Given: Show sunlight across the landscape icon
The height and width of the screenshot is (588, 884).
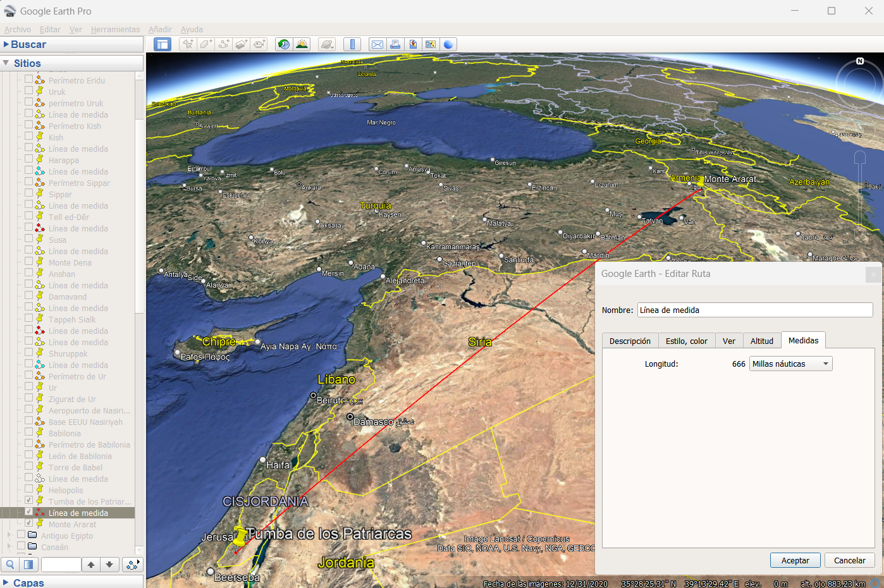Looking at the screenshot, I should click(302, 44).
